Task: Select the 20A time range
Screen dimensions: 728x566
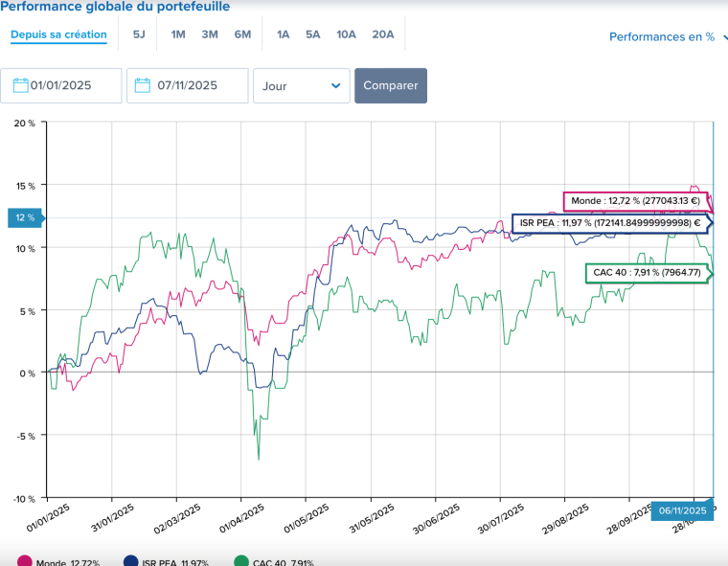Action: [383, 34]
